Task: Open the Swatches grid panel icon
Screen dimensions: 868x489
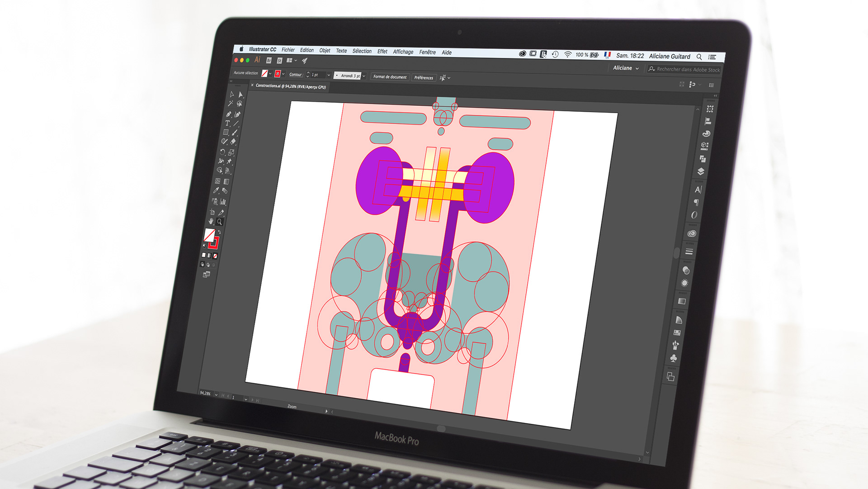Action: [677, 333]
